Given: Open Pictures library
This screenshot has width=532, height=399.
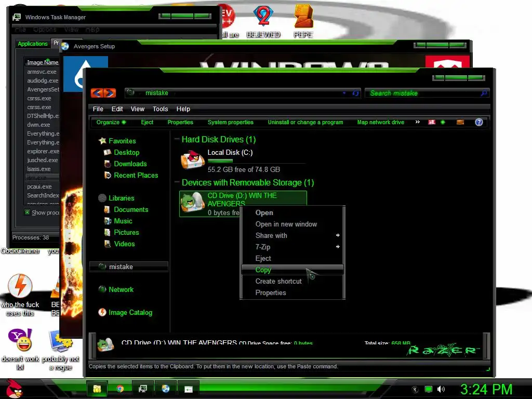Looking at the screenshot, I should 126,232.
